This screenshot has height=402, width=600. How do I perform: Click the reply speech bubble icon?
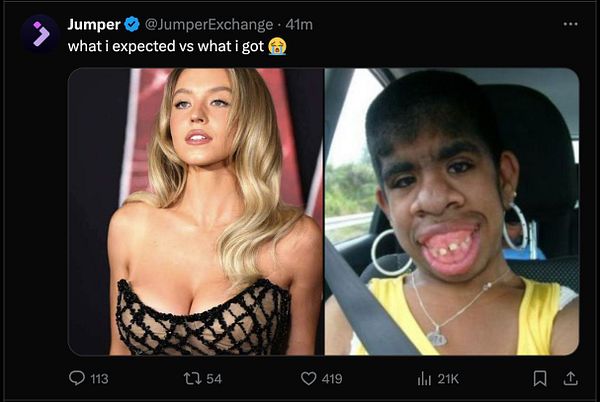coord(77,378)
